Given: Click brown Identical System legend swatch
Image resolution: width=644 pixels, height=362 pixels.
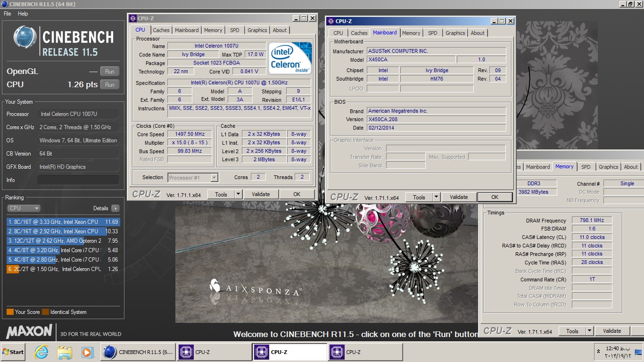Looking at the screenshot, I should pos(45,312).
